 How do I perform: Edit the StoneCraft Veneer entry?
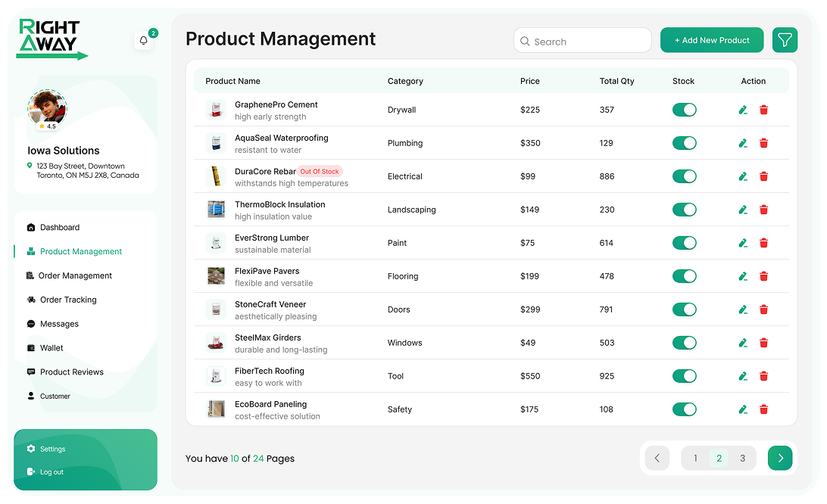pos(743,310)
